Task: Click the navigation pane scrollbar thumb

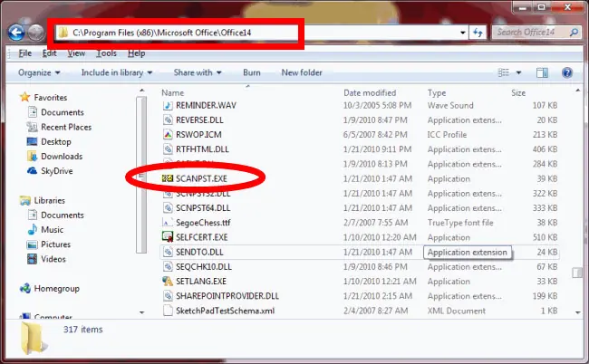Action: (141, 175)
